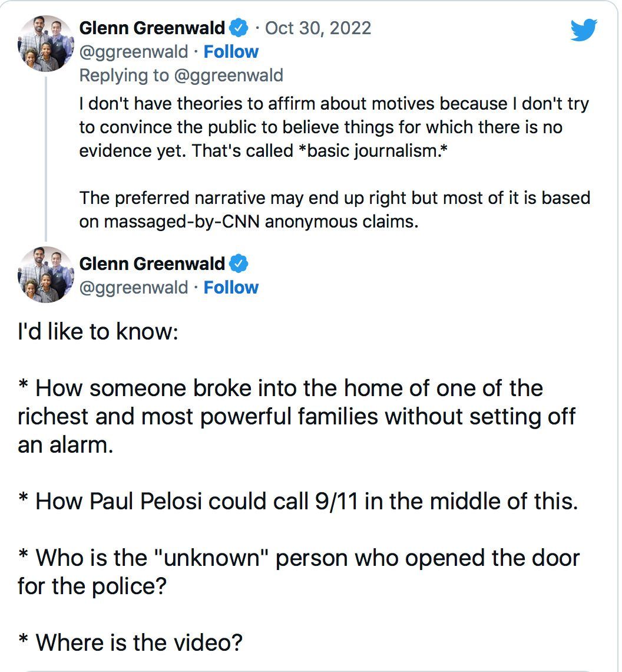Click the 'without setting off an alarm' paragraph
Viewport: 622px width, 672px height.
[x=296, y=417]
